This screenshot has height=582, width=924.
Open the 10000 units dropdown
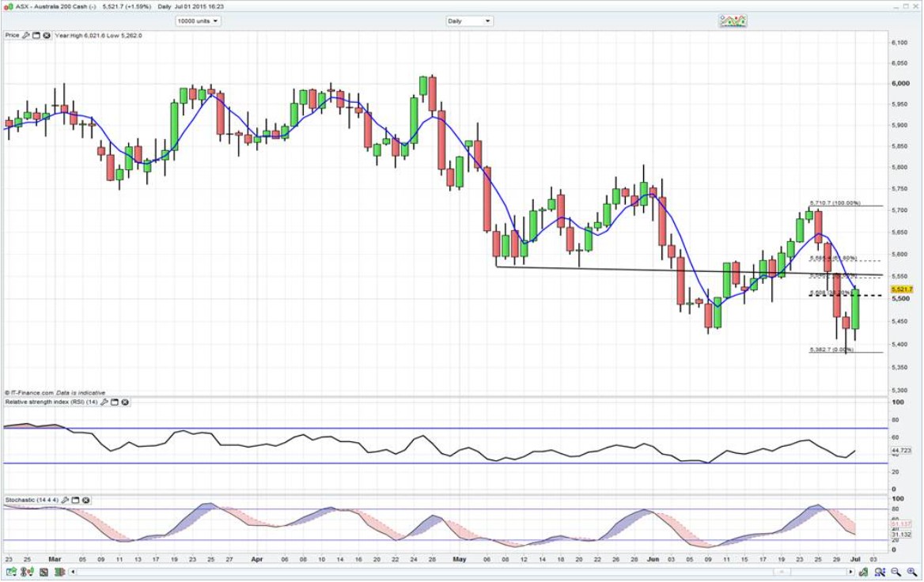click(198, 21)
